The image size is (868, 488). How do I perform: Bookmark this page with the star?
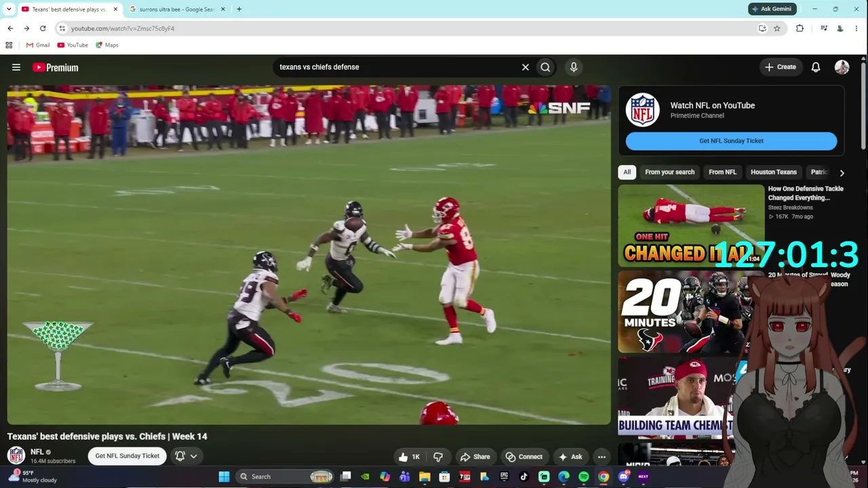[x=777, y=28]
